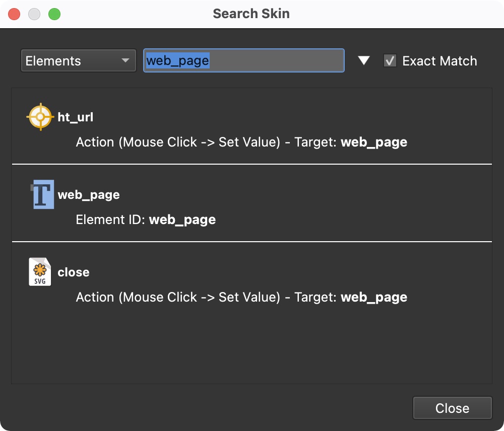504x431 pixels.
Task: Select the web_page result name
Action: (x=89, y=195)
